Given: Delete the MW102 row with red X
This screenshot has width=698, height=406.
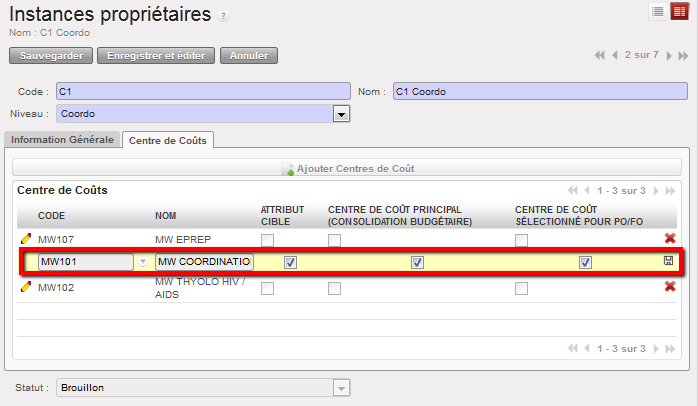Looking at the screenshot, I should pyautogui.click(x=669, y=287).
